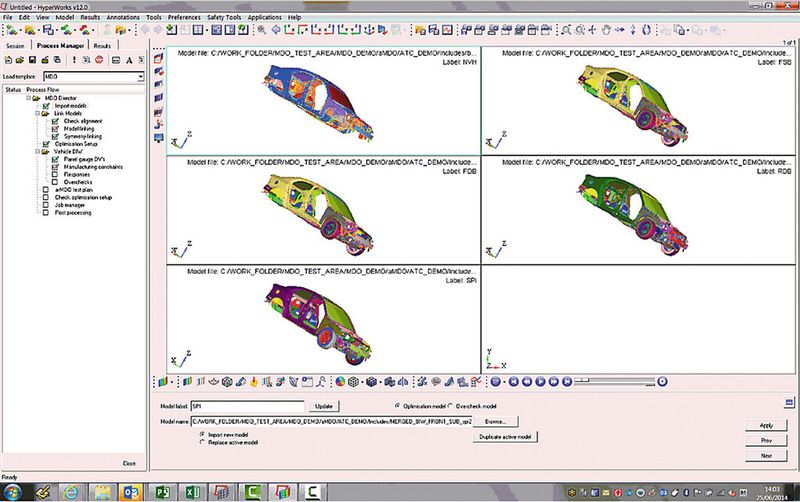Click the Update button
This screenshot has height=502, width=800.
tap(324, 406)
